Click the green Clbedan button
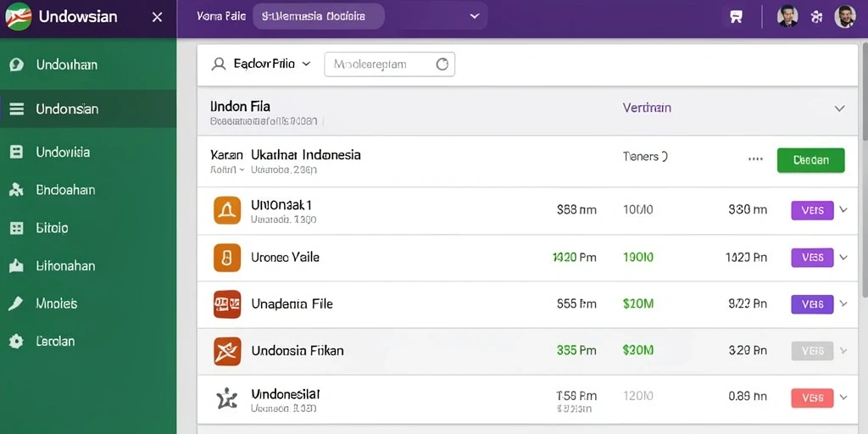The width and height of the screenshot is (868, 434). [811, 160]
